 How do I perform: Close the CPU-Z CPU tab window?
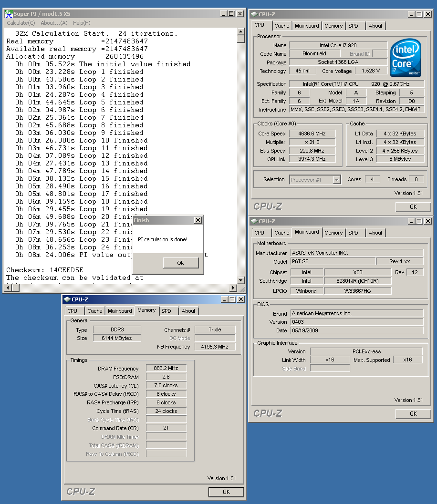[427, 14]
